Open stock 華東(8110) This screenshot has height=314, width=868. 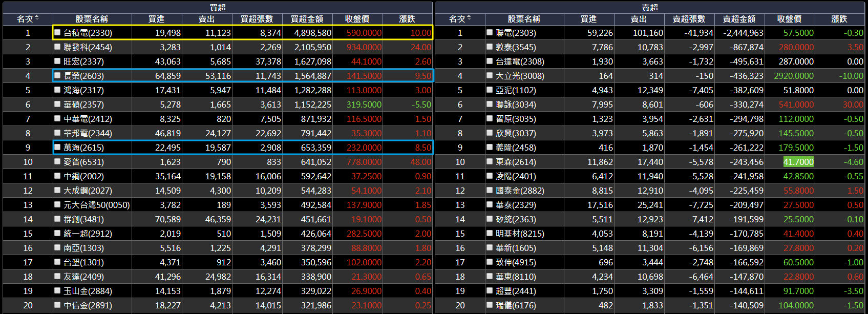516,277
